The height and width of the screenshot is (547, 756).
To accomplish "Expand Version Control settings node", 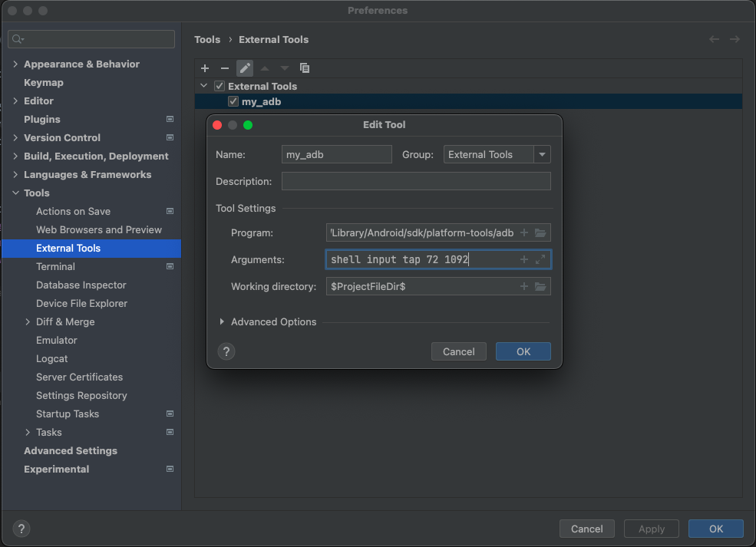I will point(15,137).
